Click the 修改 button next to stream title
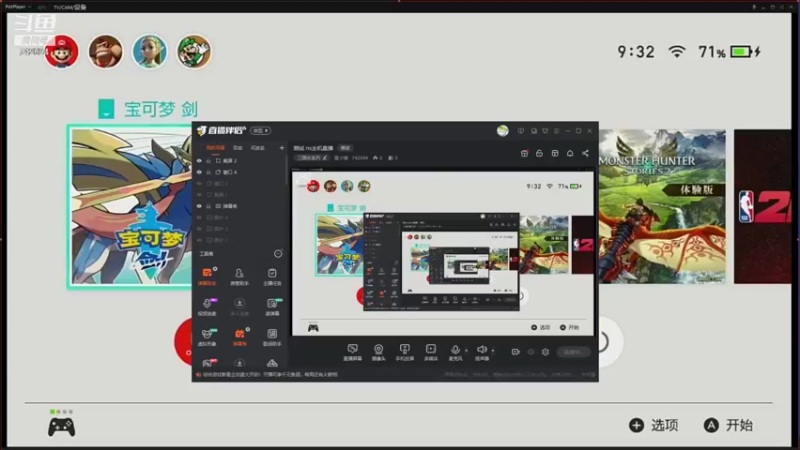This screenshot has width=800, height=450. pyautogui.click(x=345, y=148)
